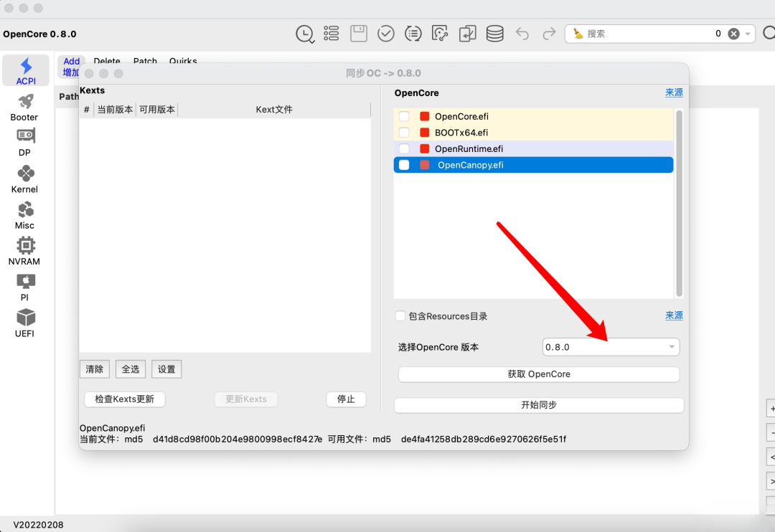The width and height of the screenshot is (775, 532).
Task: Switch to the Delete tab
Action: tap(107, 61)
